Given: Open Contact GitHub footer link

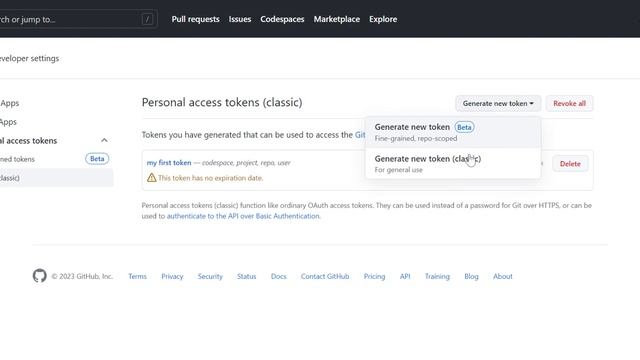Looking at the screenshot, I should (325, 276).
